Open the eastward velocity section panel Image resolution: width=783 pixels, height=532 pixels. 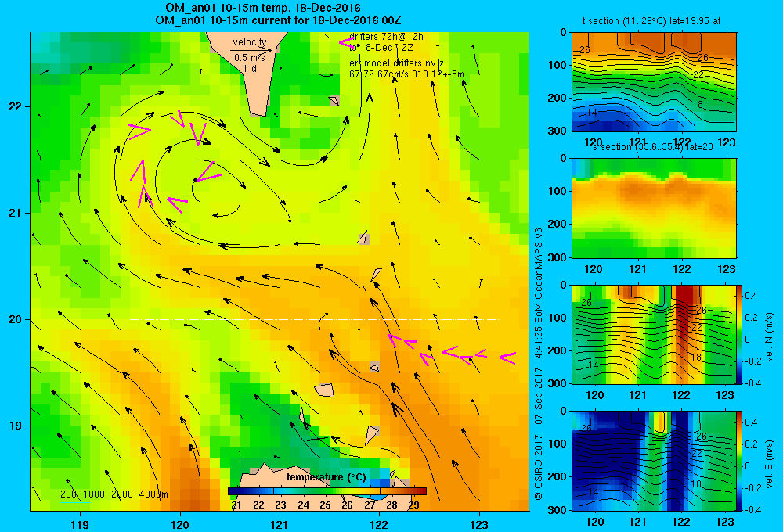coord(654,460)
